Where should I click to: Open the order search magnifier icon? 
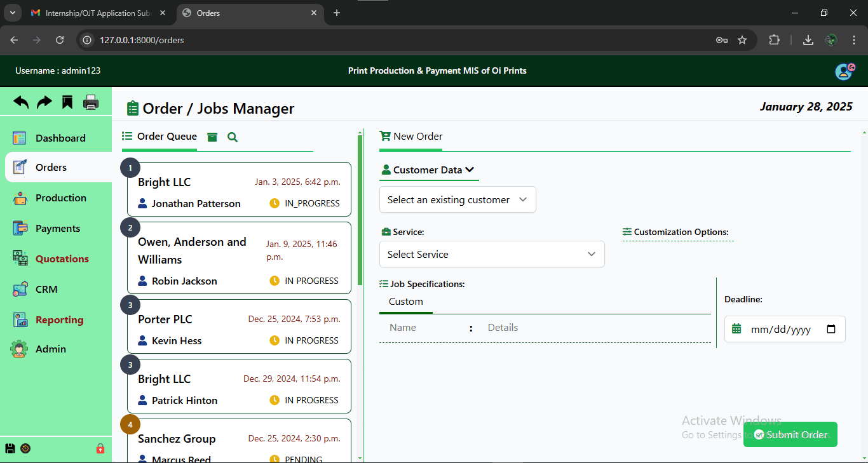233,137
